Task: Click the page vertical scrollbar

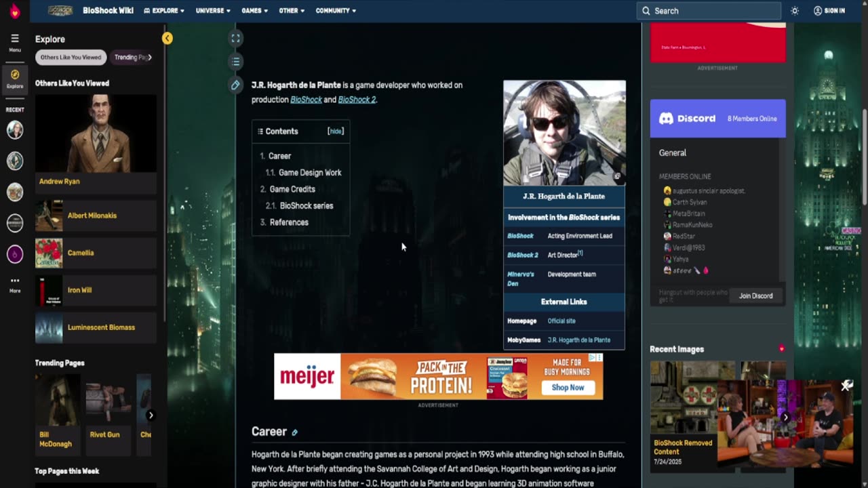Action: click(864, 156)
